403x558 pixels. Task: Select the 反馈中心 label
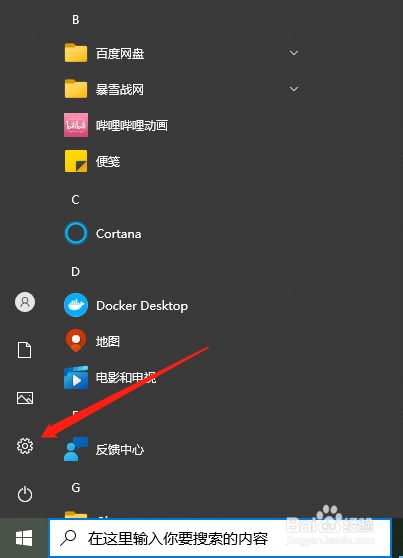120,449
